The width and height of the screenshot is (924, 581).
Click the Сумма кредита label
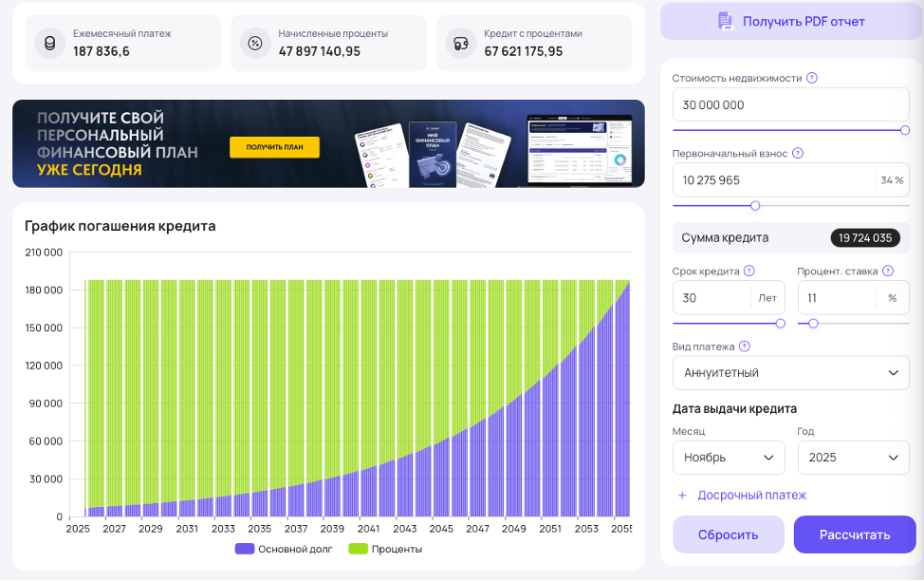(725, 237)
